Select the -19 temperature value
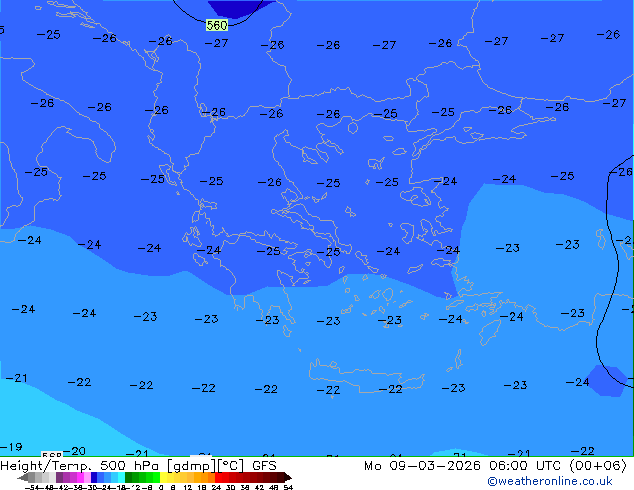 (11, 447)
